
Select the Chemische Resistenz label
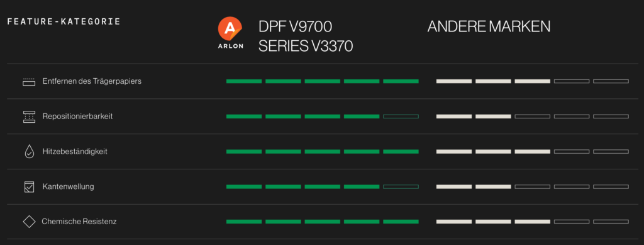click(x=79, y=222)
